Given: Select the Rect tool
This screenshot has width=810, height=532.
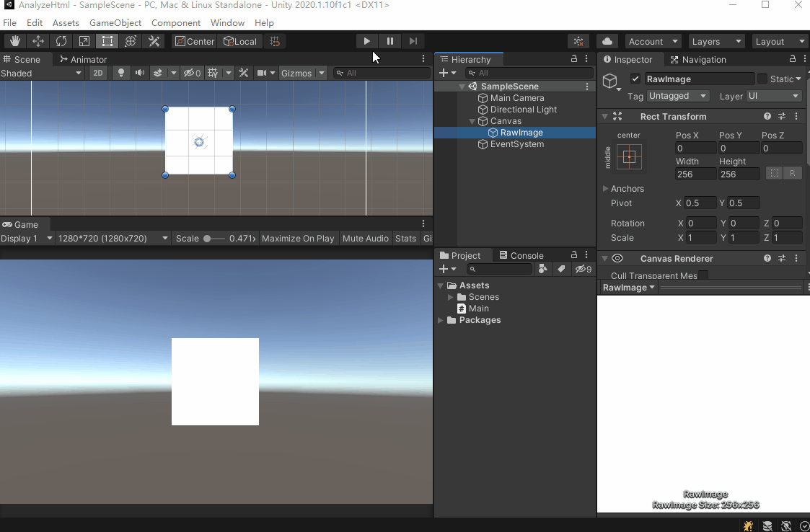Looking at the screenshot, I should point(107,41).
